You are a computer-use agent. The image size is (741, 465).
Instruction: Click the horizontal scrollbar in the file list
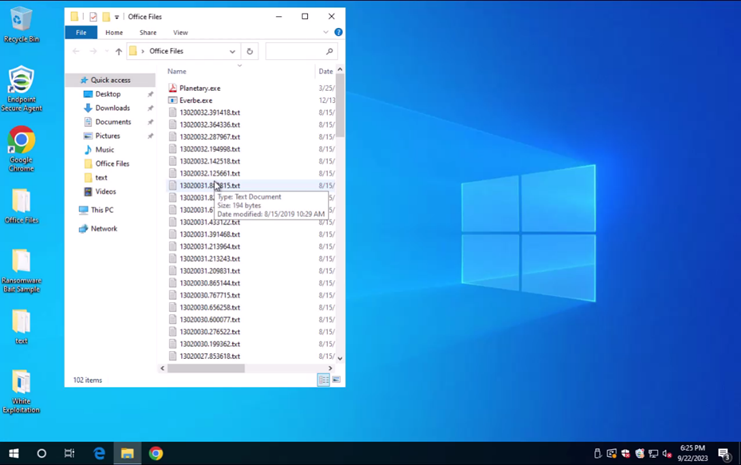click(x=205, y=368)
